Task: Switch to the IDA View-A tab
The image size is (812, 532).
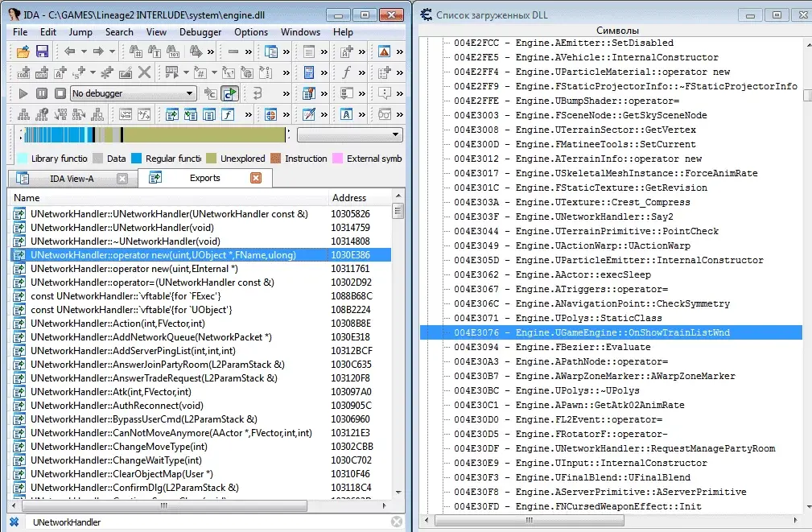Action: 72,179
